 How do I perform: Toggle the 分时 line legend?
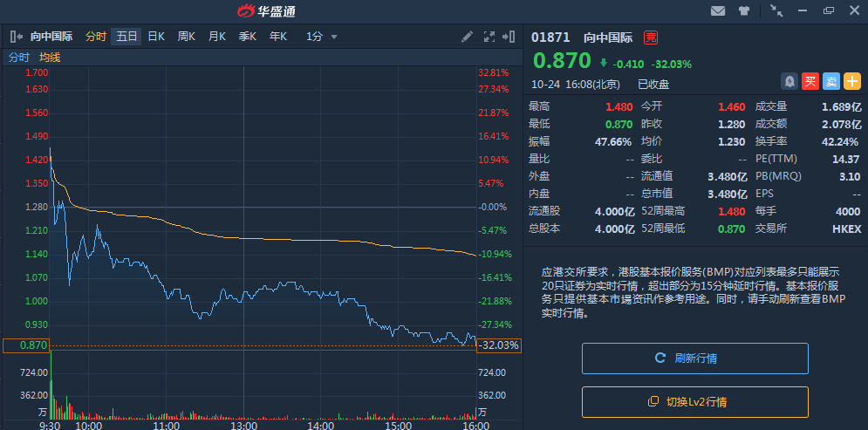point(19,58)
